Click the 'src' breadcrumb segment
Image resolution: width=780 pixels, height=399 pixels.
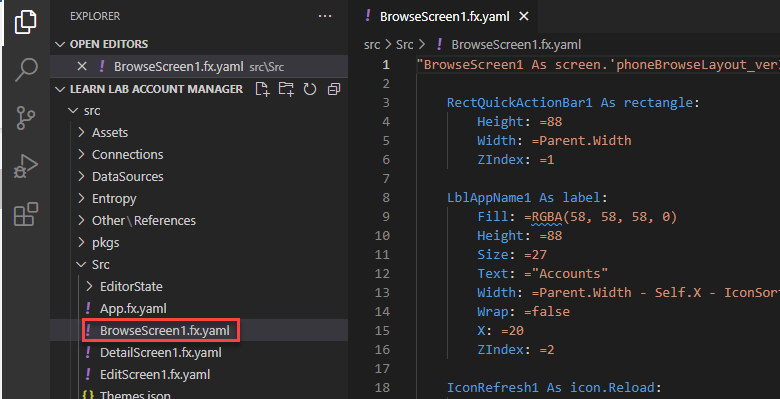(372, 44)
